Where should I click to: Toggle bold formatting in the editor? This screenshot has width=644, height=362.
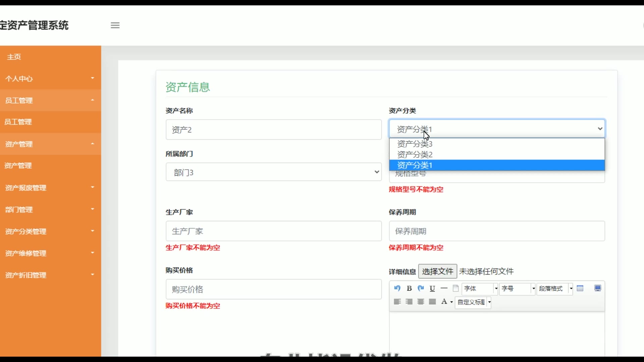[409, 288]
